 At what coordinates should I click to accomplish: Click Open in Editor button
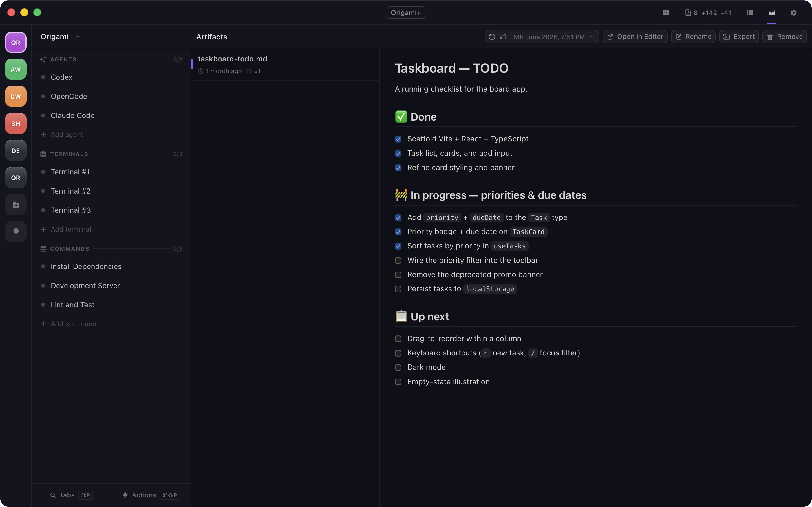[x=635, y=37]
